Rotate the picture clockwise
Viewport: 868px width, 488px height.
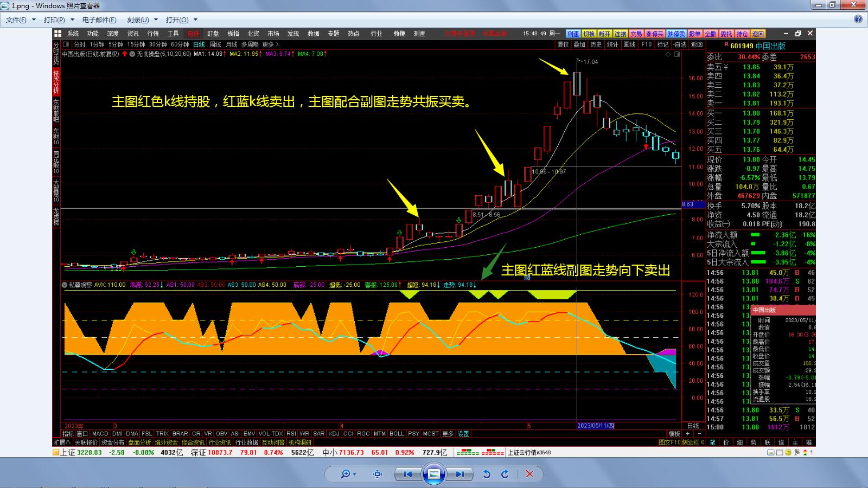[505, 474]
